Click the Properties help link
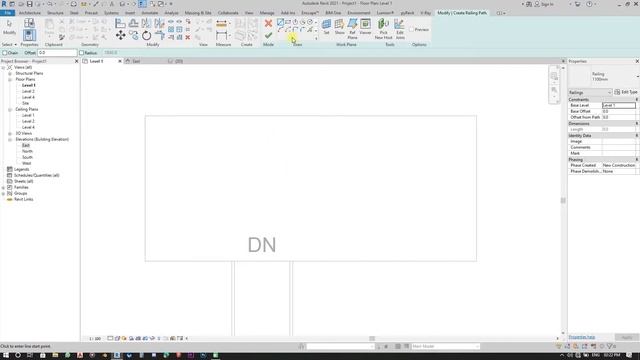 (x=582, y=337)
